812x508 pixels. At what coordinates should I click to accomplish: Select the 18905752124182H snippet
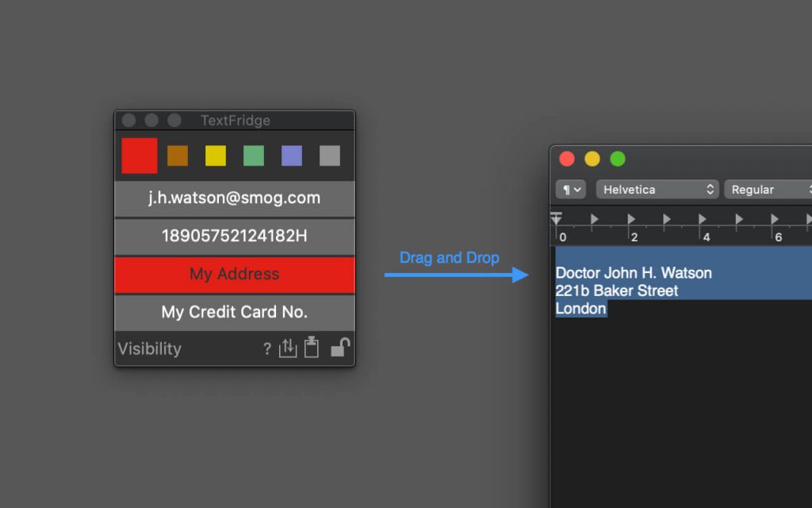coord(235,236)
